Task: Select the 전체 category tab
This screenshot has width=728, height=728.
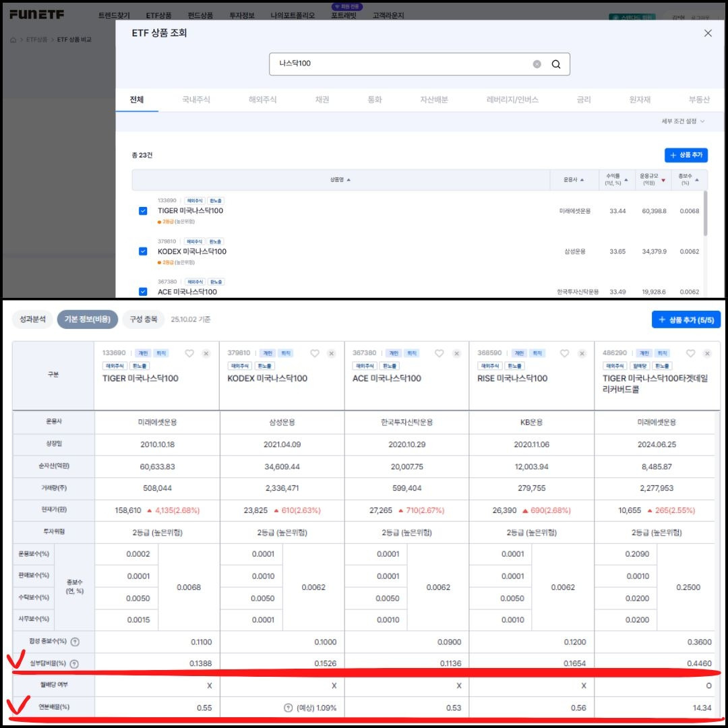Action: pyautogui.click(x=136, y=100)
